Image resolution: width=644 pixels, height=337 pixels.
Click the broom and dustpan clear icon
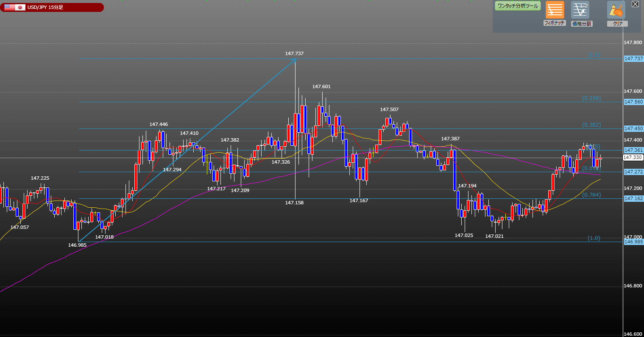pos(616,10)
